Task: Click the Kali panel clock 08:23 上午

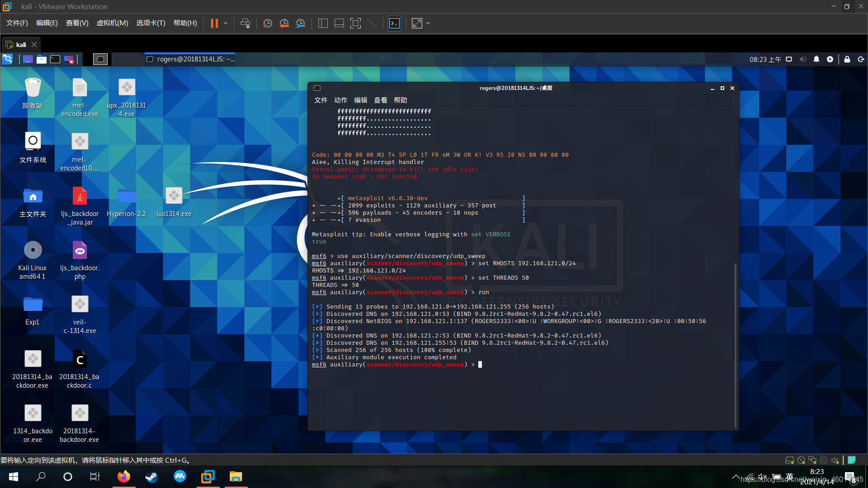Action: click(x=765, y=59)
